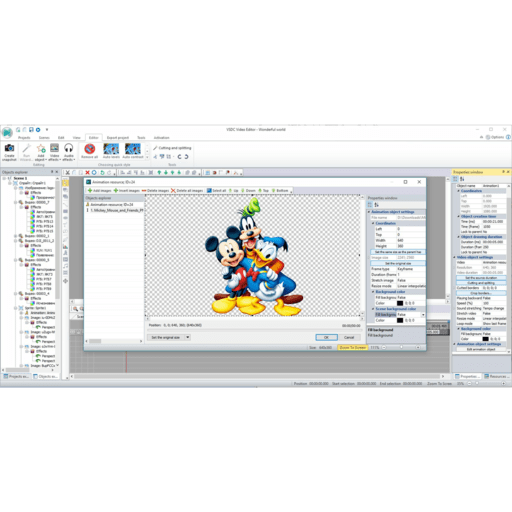Click Cutting and splitting tool in ribbon
512x512 pixels.
(x=172, y=148)
